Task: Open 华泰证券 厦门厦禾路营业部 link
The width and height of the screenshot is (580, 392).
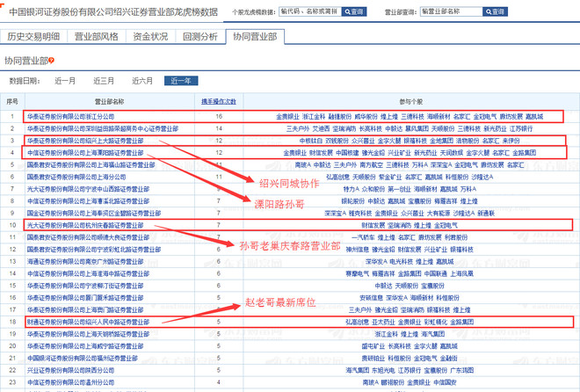Action: click(85, 298)
